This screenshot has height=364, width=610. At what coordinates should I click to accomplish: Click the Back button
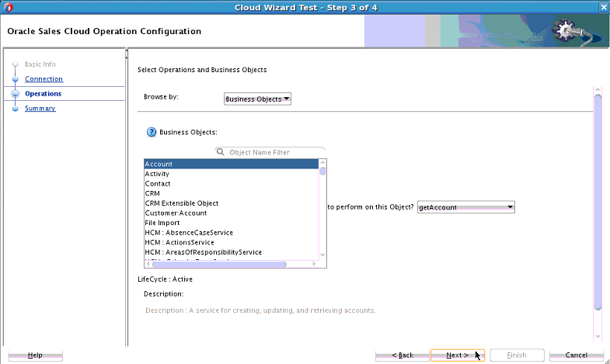coord(403,355)
